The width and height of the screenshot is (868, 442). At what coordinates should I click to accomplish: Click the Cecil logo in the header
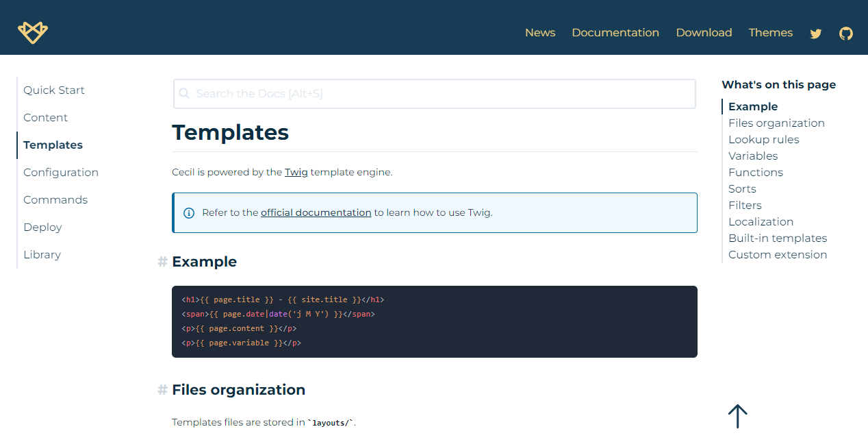coord(32,32)
